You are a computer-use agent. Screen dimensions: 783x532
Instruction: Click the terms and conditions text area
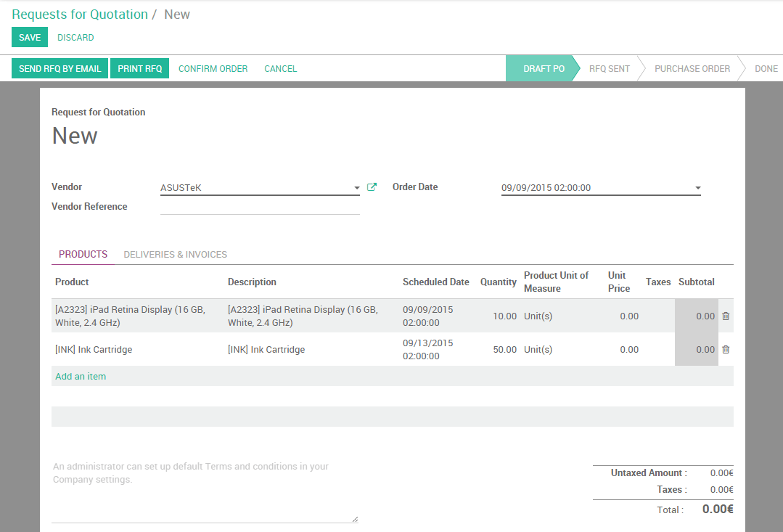coord(203,494)
